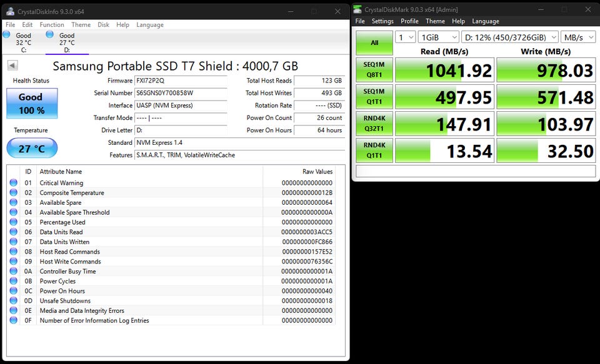This screenshot has width=600, height=364.
Task: Click the Firmware field FXI72P2Q
Action: click(181, 81)
